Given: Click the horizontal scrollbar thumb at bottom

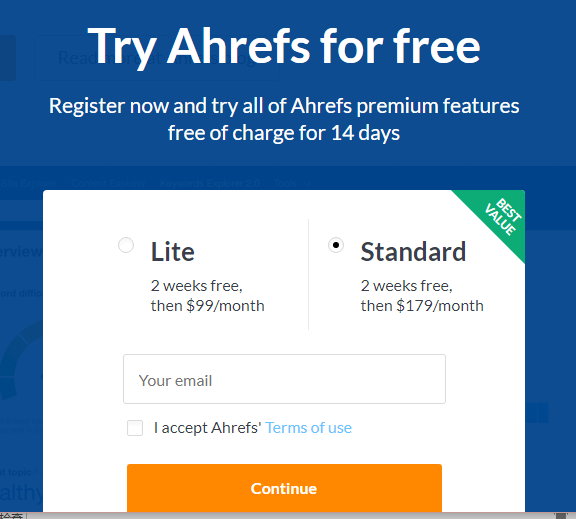Looking at the screenshot, I should tap(561, 516).
